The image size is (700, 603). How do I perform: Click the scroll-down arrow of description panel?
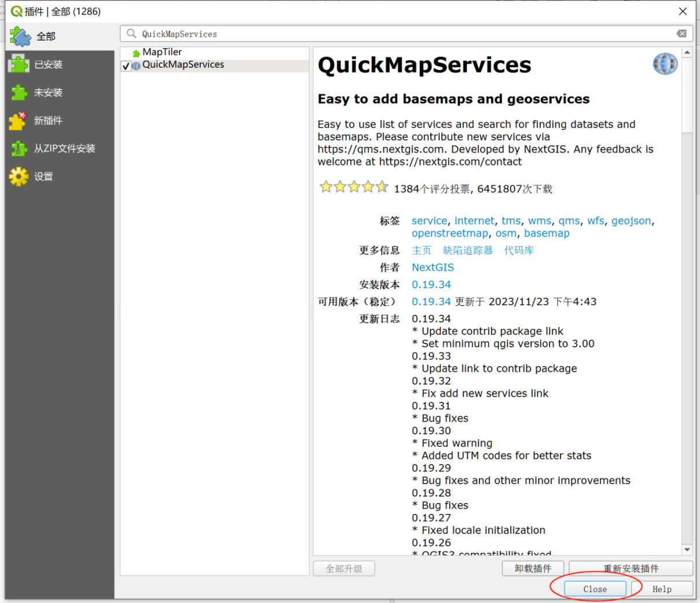click(687, 550)
